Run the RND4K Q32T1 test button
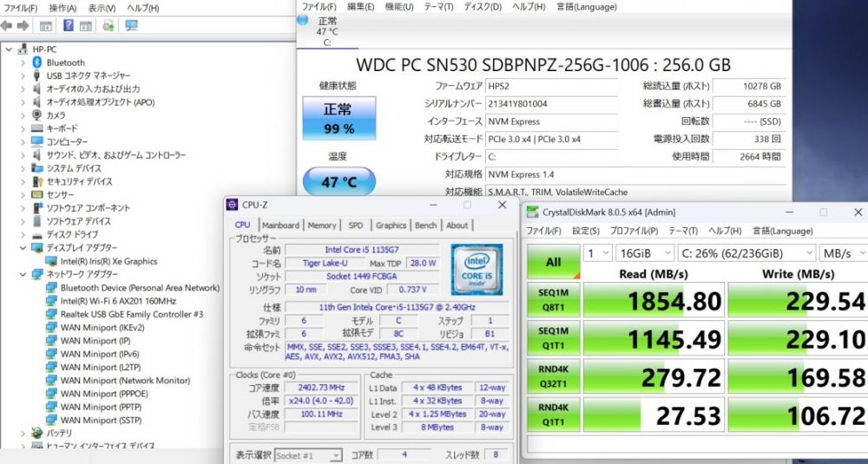 [554, 376]
